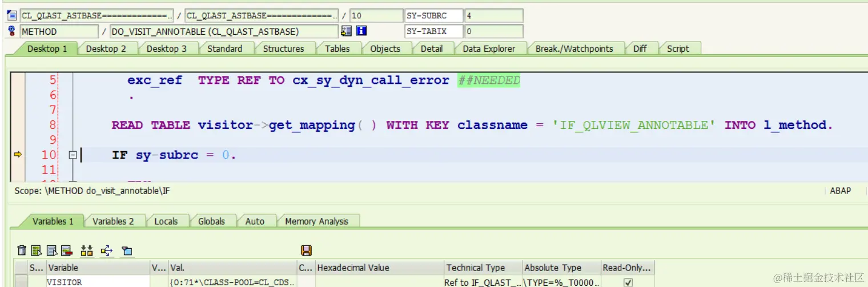Open the Break./Watchpoints tab
The width and height of the screenshot is (868, 287).
574,48
